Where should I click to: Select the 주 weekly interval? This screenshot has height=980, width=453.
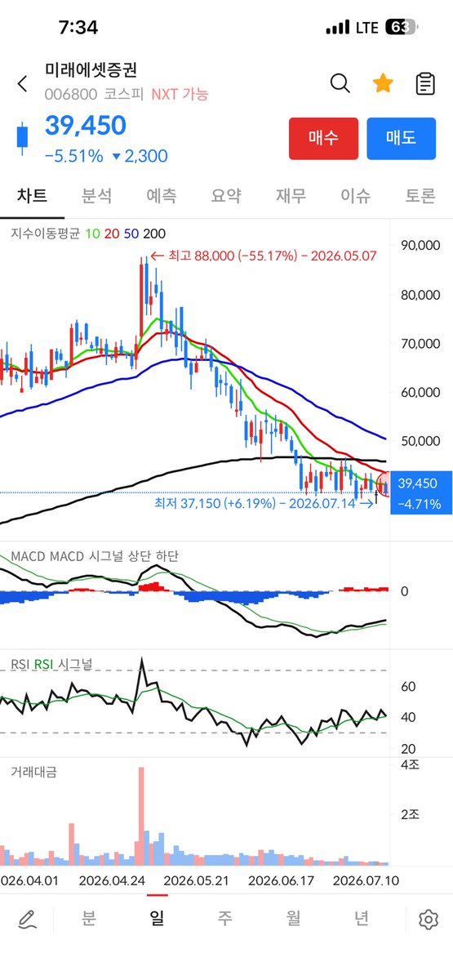pos(224,919)
